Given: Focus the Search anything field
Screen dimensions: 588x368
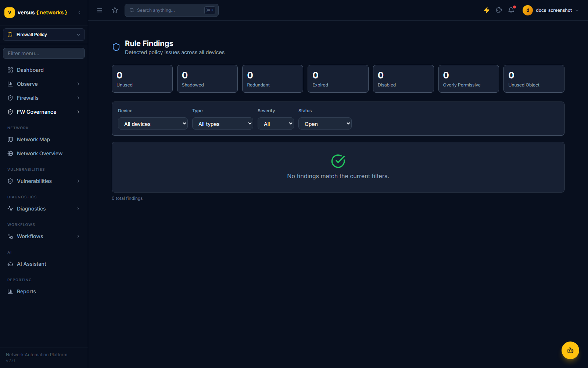Looking at the screenshot, I should point(172,10).
